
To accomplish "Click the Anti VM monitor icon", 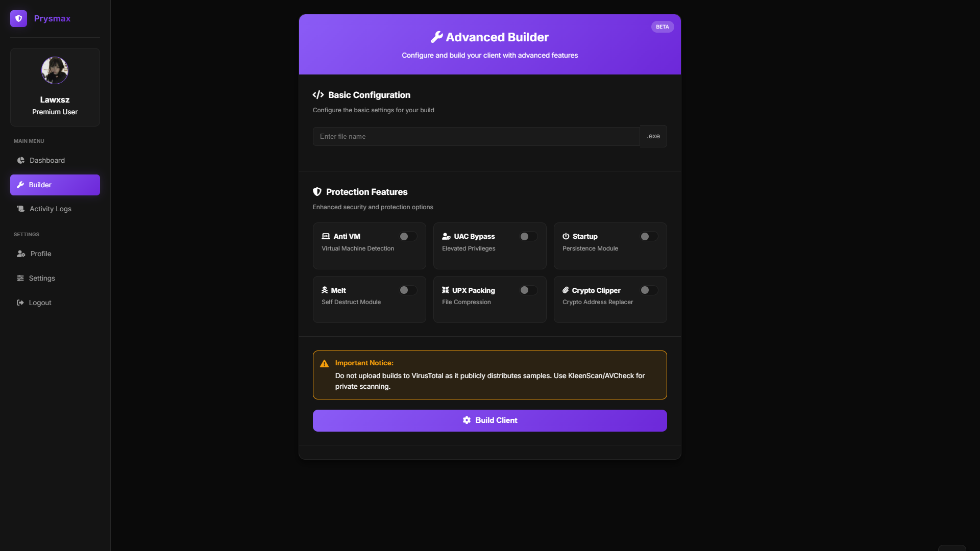I will 326,236.
